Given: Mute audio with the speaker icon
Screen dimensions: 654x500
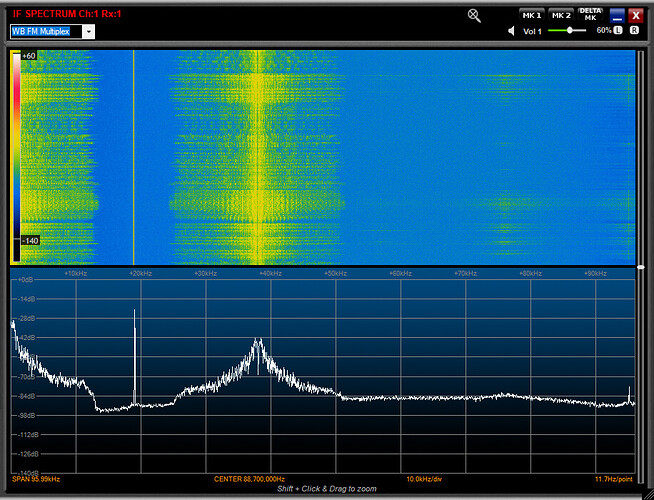Looking at the screenshot, I should point(513,31).
